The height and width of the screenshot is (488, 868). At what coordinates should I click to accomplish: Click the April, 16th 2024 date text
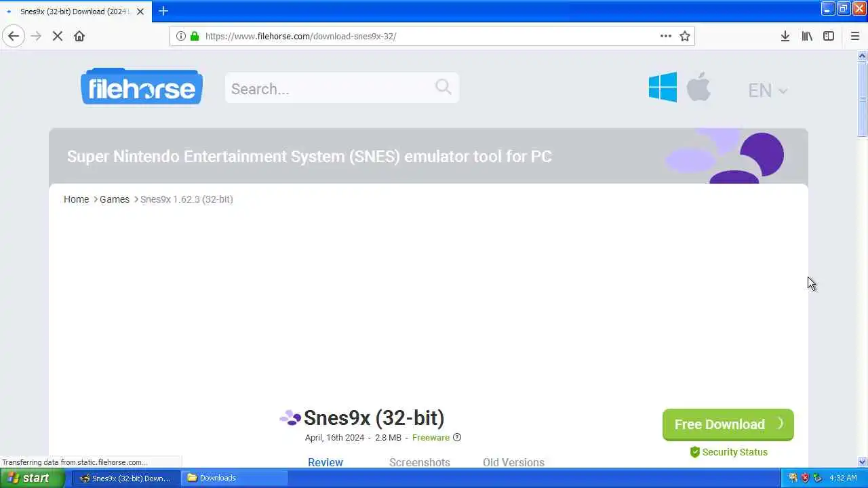tap(334, 438)
